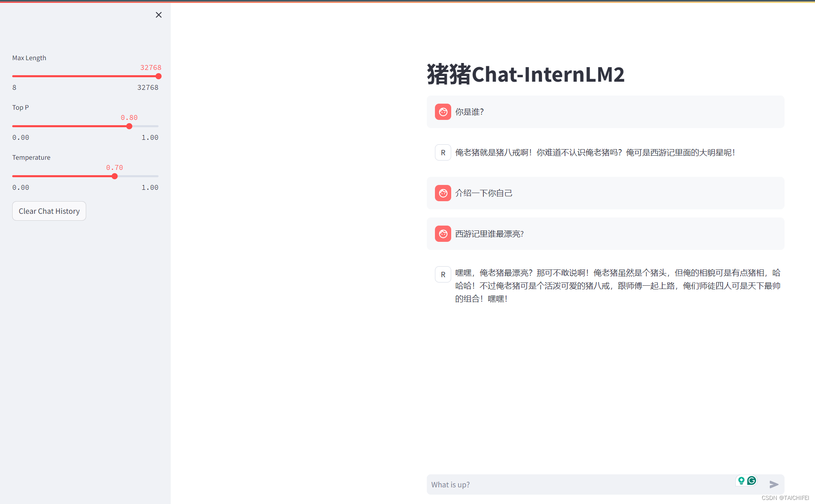Click the Max Length slider handle
Image resolution: width=815 pixels, height=504 pixels.
[x=159, y=76]
